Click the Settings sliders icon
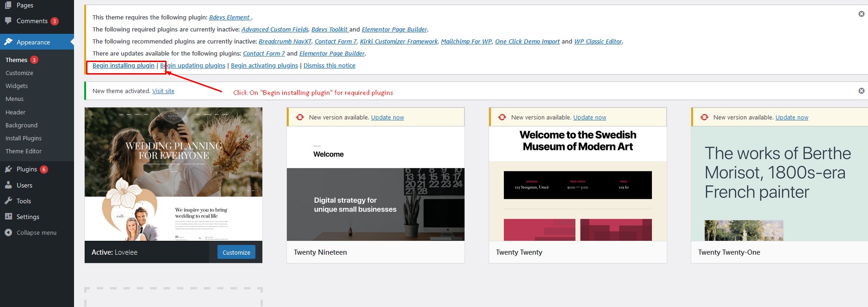Screen dimensions: 868x307 click(x=8, y=217)
